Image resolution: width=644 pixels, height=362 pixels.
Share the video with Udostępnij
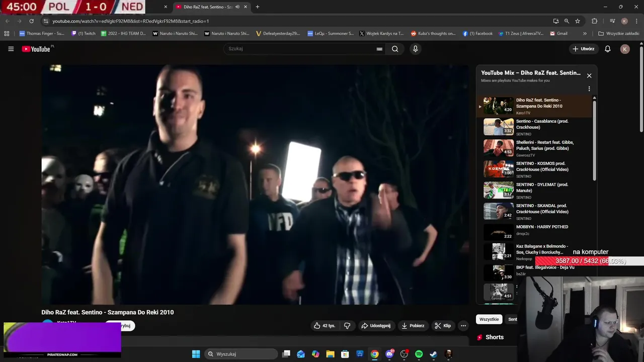point(375,326)
